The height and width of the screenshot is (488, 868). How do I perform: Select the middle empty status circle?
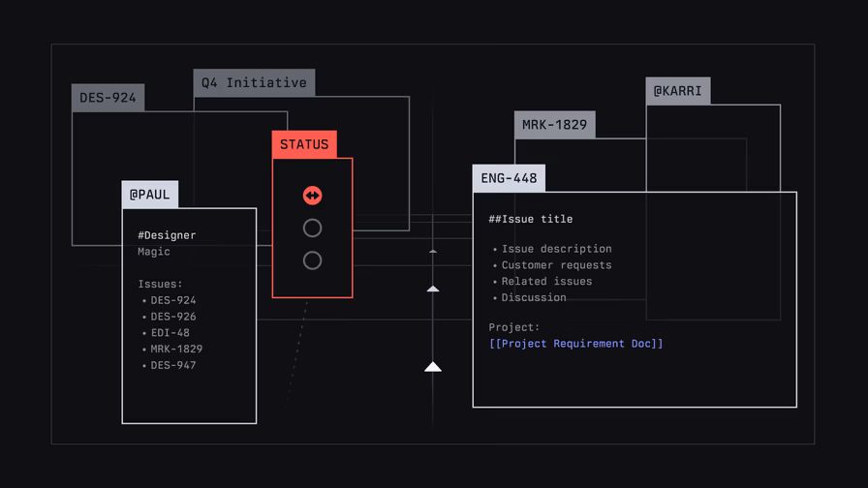312,228
